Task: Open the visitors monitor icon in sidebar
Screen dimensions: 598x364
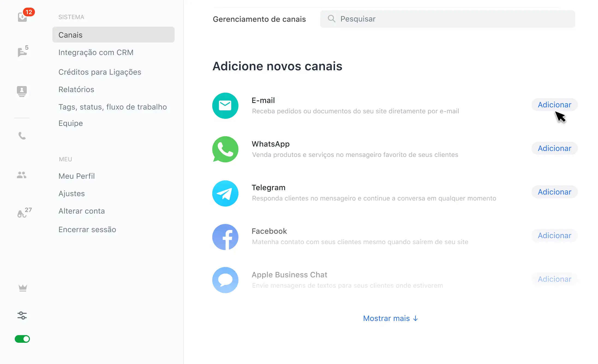Action: pos(22,91)
